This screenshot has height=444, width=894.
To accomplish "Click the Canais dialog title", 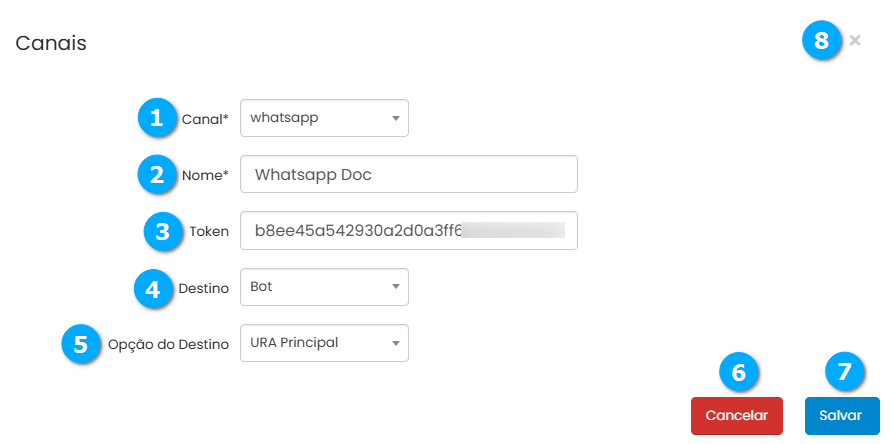I will click(51, 43).
